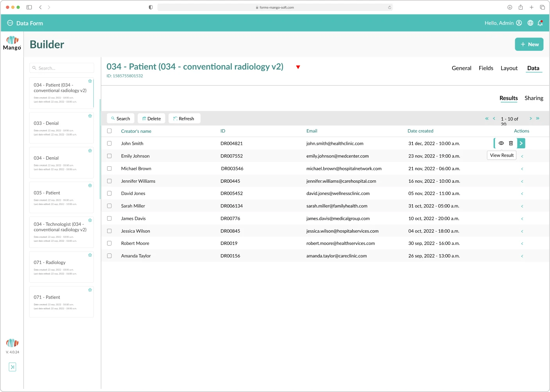
Task: Open notifications with the bell icon
Action: [x=540, y=23]
